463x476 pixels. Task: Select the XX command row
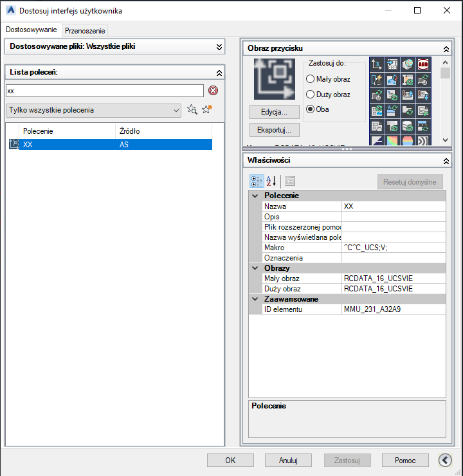(111, 145)
